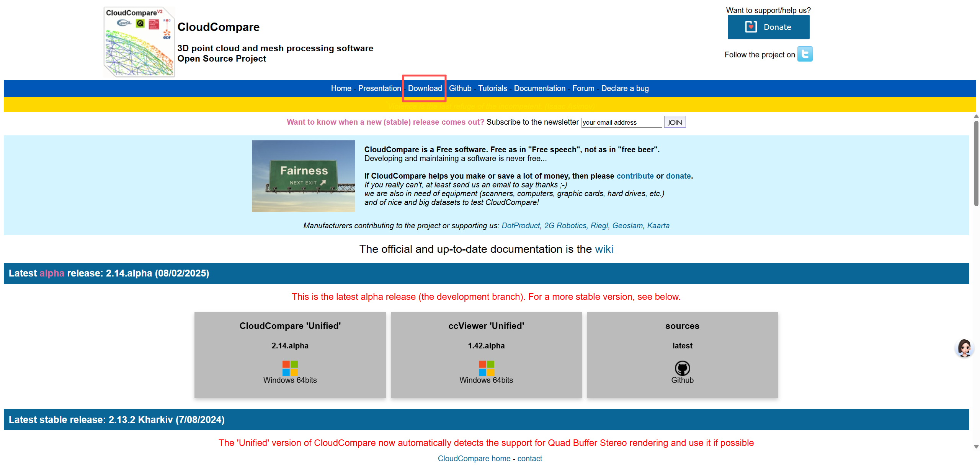Open the chat assistant avatar icon
This screenshot has width=980, height=470.
[964, 348]
